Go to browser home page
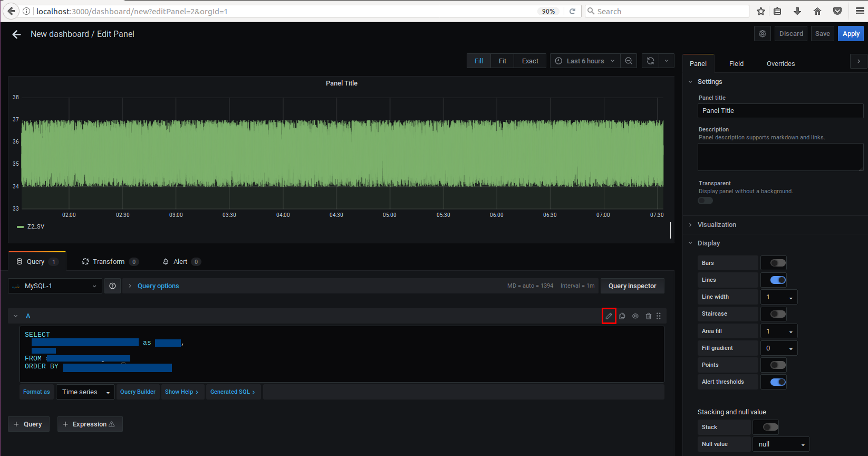Screen dimensions: 868x456 coord(817,12)
